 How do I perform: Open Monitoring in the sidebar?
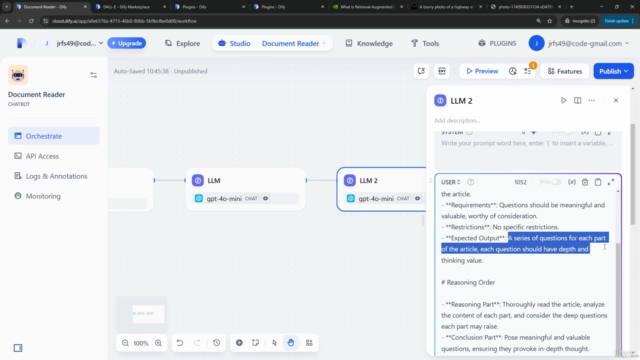click(53, 196)
